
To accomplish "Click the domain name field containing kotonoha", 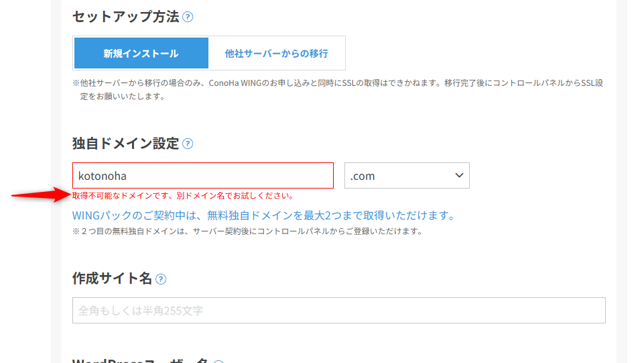I will point(203,176).
